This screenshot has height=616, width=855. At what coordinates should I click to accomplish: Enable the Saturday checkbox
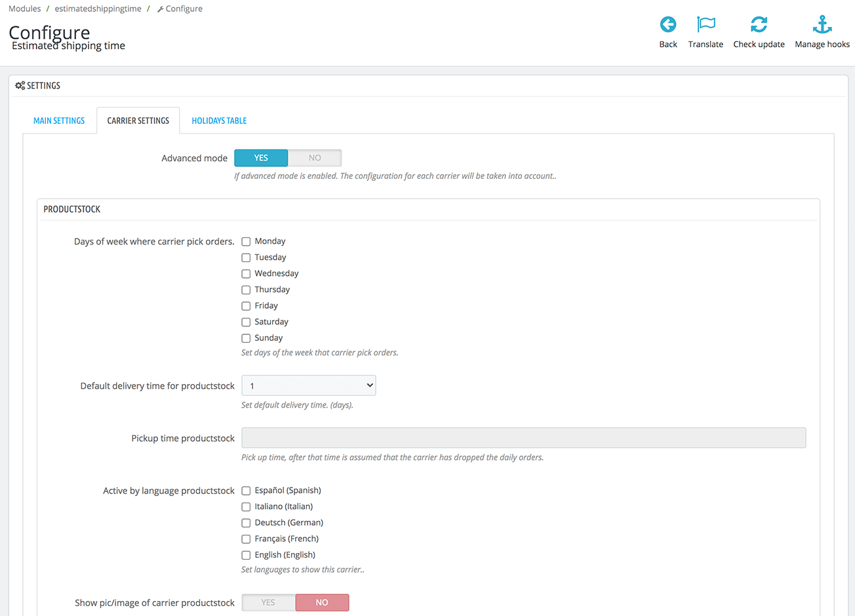(246, 322)
